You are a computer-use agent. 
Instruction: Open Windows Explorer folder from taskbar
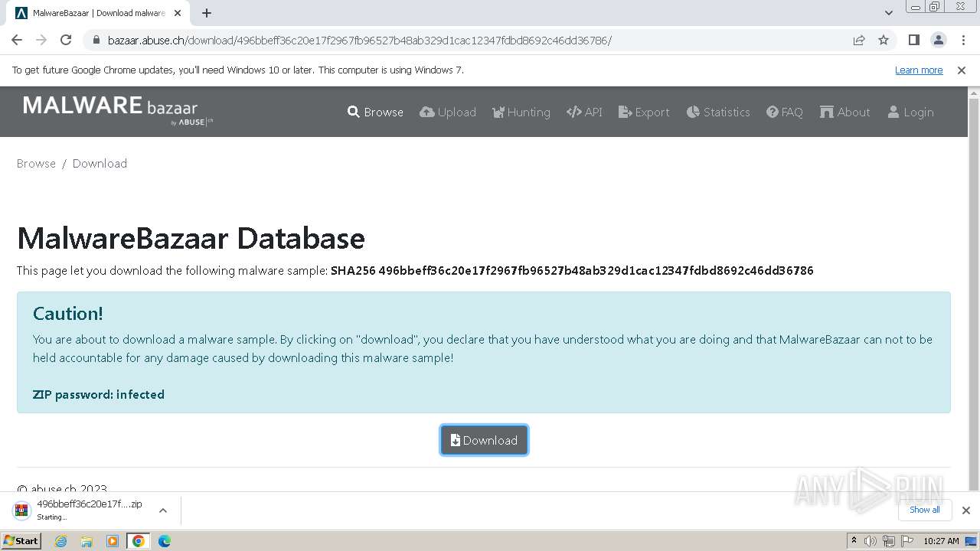click(87, 541)
